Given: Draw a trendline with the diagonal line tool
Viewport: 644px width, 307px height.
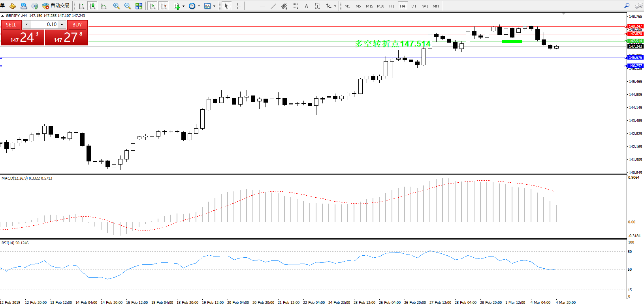Looking at the screenshot, I should [273, 6].
